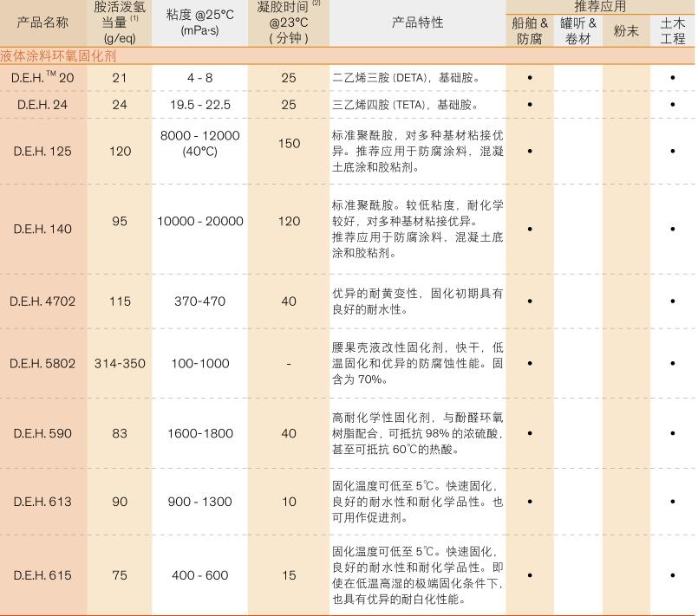Select equivalent weight value 90
698x616 pixels.
point(120,502)
